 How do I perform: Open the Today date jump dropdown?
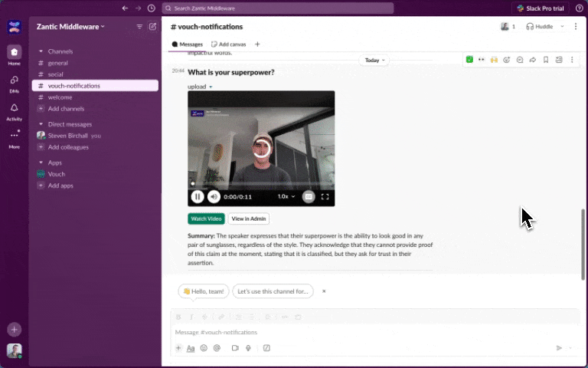(x=374, y=60)
